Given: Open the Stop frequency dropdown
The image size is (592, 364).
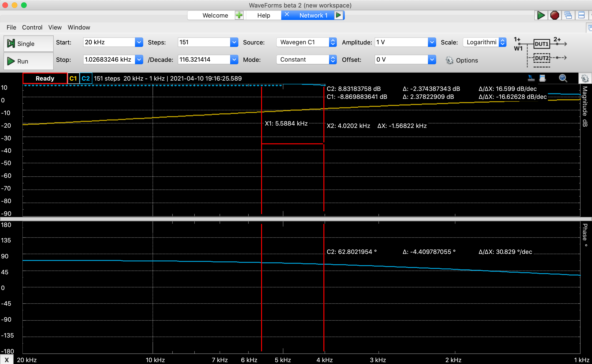Looking at the screenshot, I should (x=139, y=59).
